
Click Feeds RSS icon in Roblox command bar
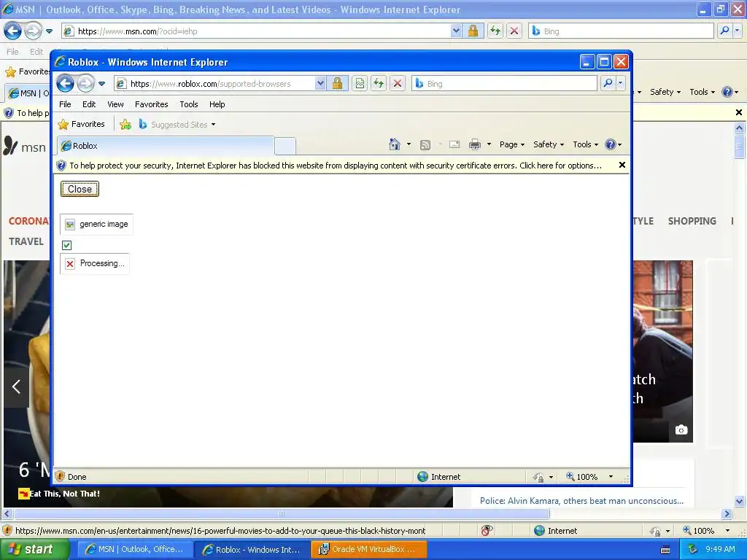point(425,145)
